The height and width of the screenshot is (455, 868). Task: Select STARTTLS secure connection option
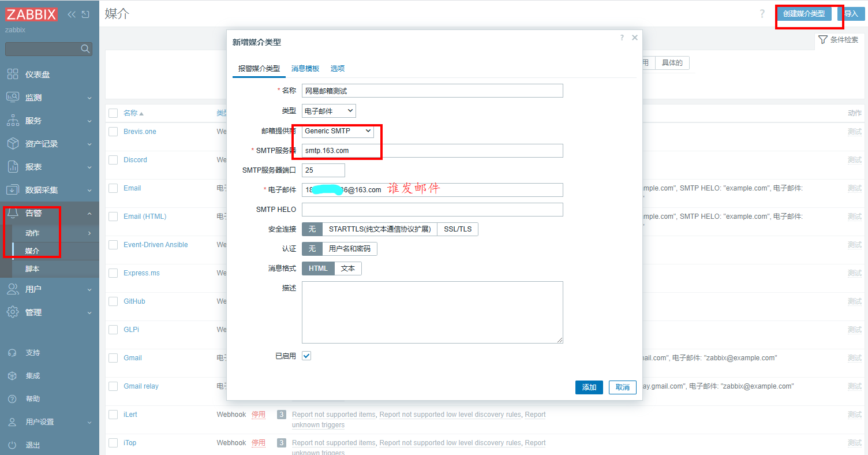point(380,229)
